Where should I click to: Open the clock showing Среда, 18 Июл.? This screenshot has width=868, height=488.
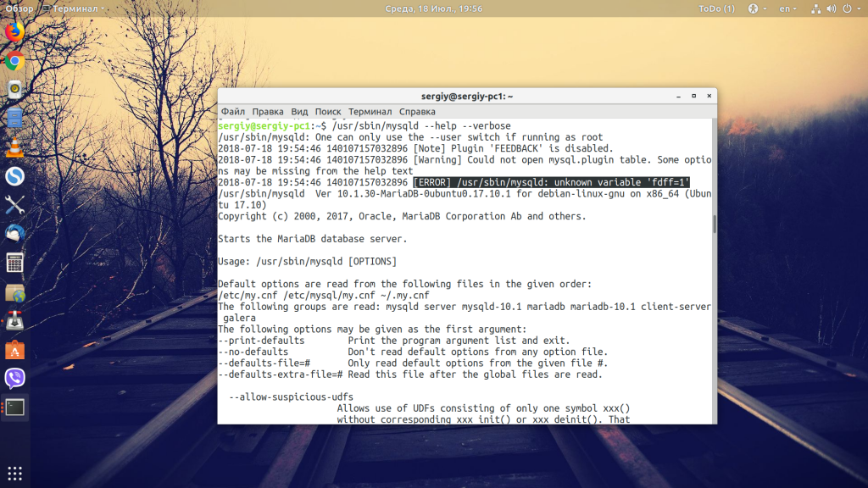tap(433, 8)
